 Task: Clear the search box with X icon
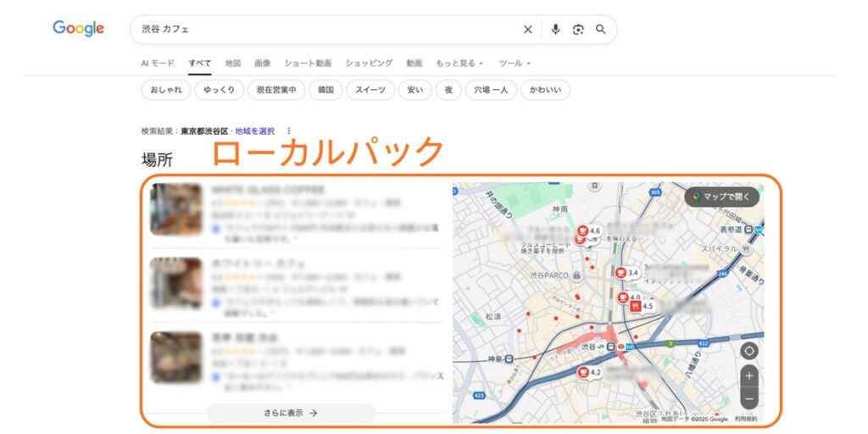[527, 30]
